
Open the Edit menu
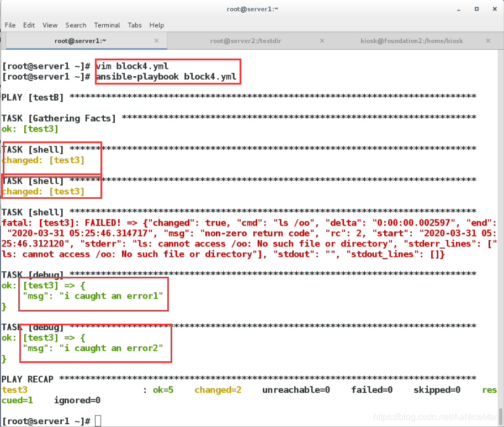(29, 25)
